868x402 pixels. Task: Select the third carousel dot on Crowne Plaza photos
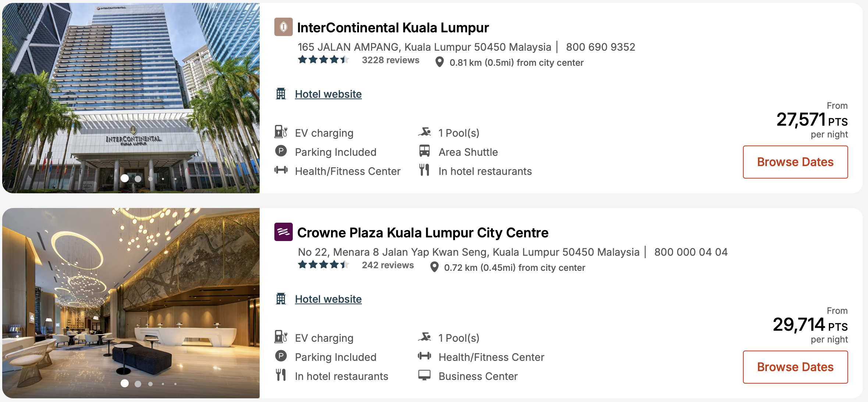[150, 384]
